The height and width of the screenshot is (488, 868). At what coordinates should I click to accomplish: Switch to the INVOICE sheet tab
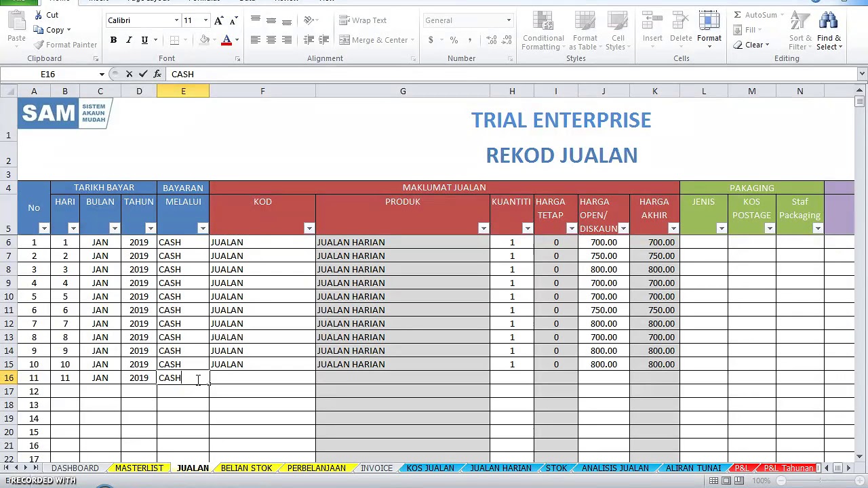(376, 468)
